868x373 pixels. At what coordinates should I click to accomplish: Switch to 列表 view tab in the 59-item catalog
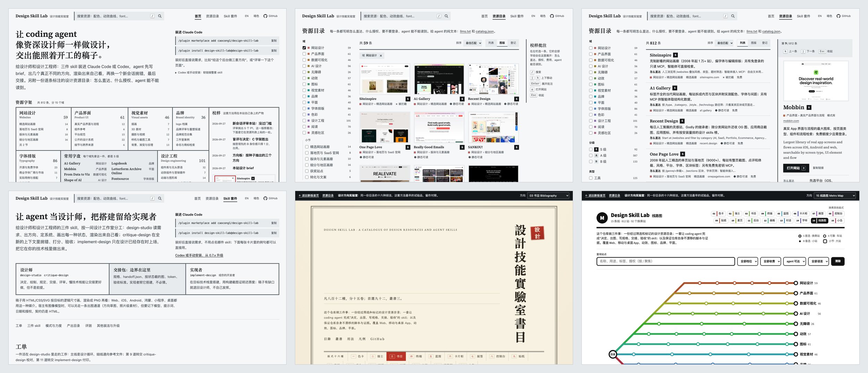click(x=491, y=43)
